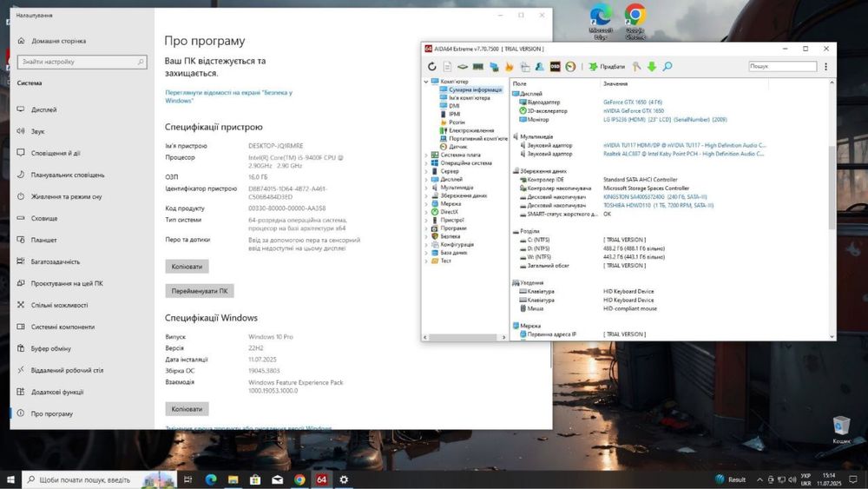Open the AIDA64 three-dot menu
Viewport: 868px width, 489px height.
825,67
